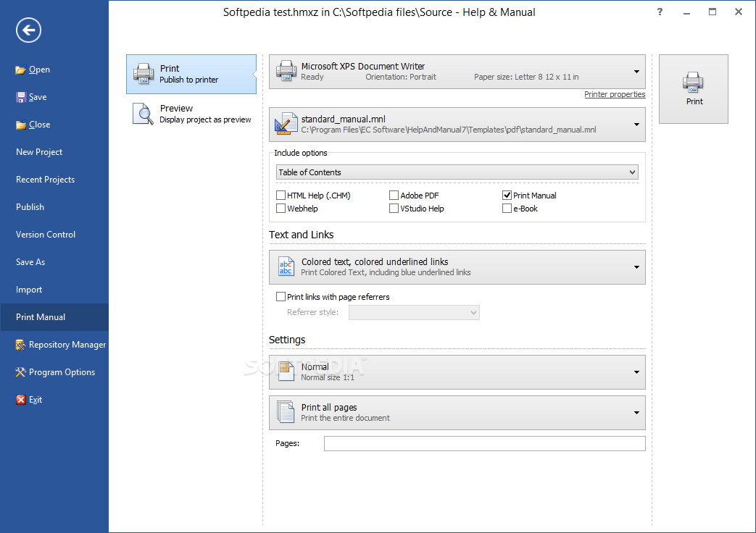Choose Save As in the sidebar
This screenshot has width=756, height=533.
click(x=30, y=261)
